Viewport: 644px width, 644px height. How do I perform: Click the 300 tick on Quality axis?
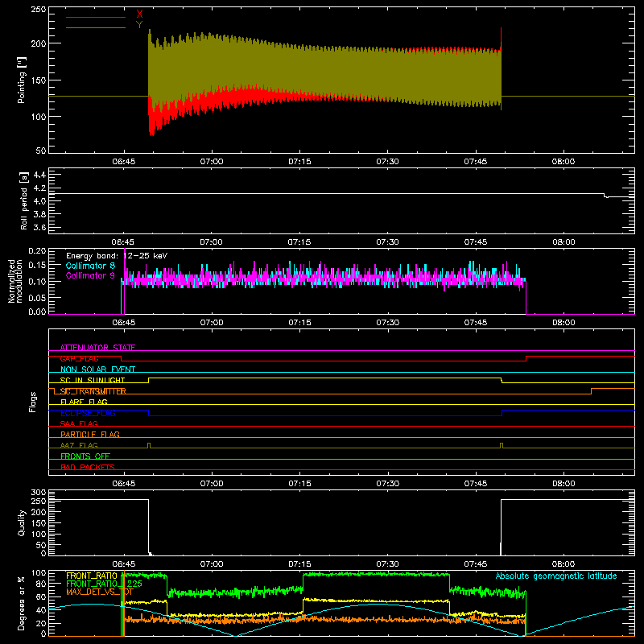click(39, 493)
